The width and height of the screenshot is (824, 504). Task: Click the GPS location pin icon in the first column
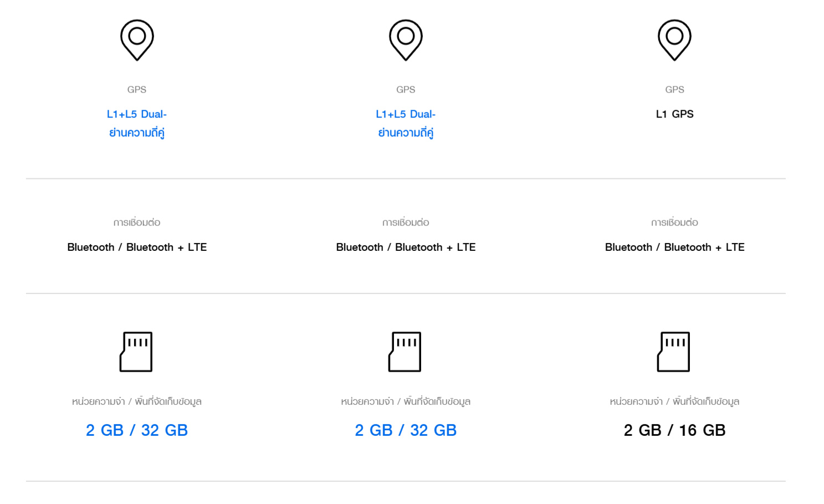click(137, 40)
